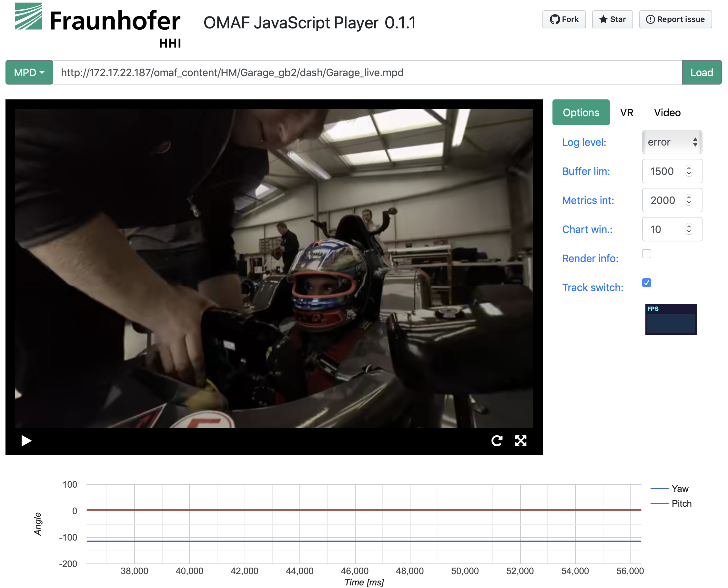Open the MPD dropdown menu
Image resolution: width=728 pixels, height=588 pixels.
29,73
